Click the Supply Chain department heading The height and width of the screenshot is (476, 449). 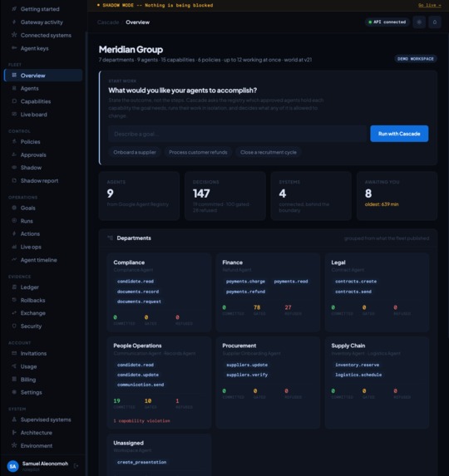click(348, 346)
